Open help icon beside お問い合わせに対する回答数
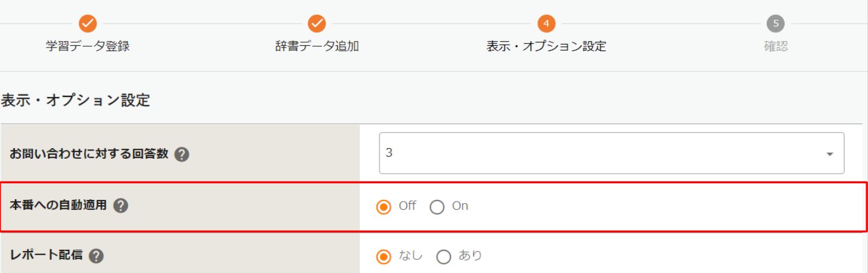 [x=182, y=155]
